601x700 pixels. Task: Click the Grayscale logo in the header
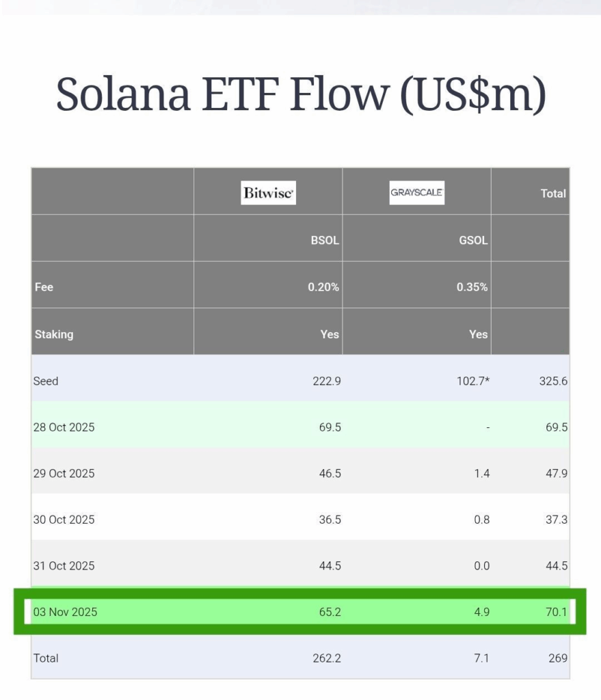(416, 193)
